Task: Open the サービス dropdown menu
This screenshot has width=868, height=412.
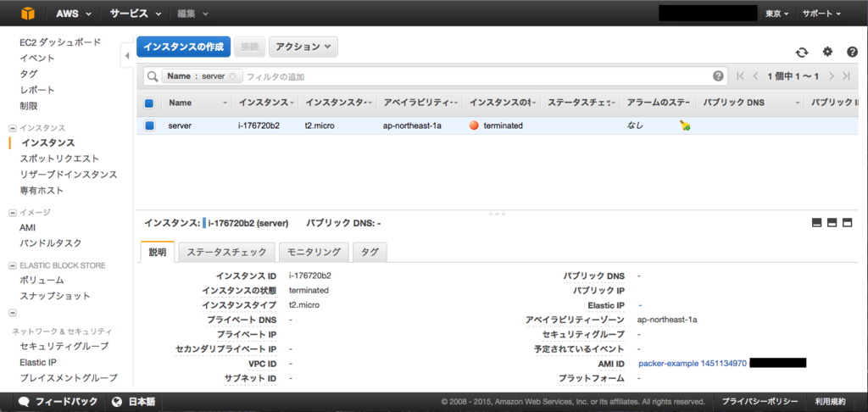Action: coord(135,14)
